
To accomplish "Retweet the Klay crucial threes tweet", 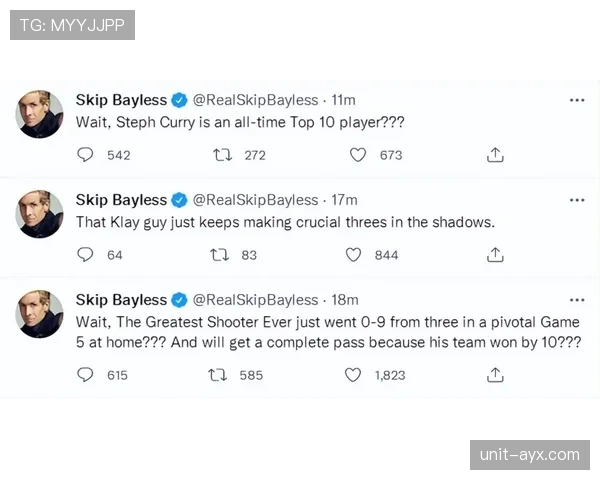I will pyautogui.click(x=219, y=255).
